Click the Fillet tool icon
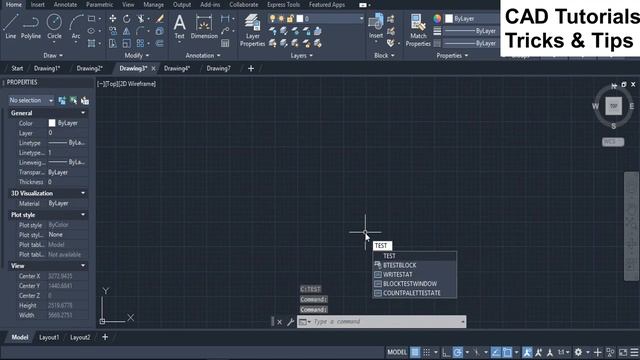The image size is (640, 360). 140,31
